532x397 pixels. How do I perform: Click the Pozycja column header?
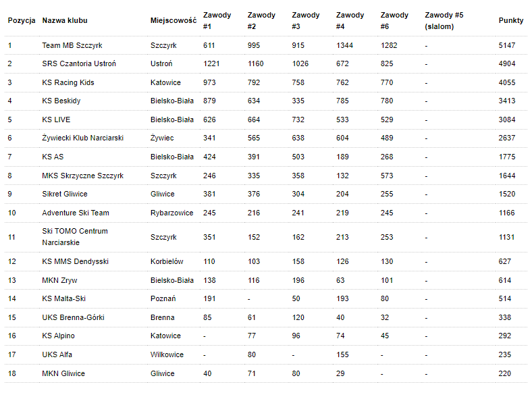(21, 21)
